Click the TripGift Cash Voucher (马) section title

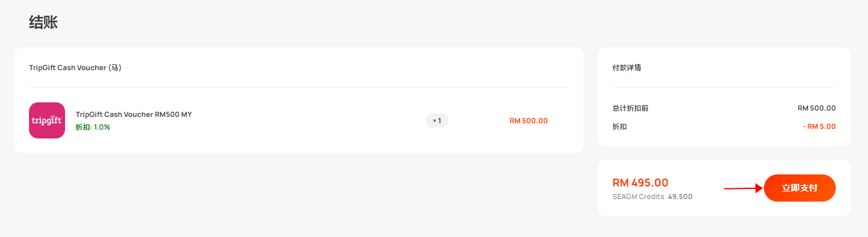pyautogui.click(x=75, y=68)
